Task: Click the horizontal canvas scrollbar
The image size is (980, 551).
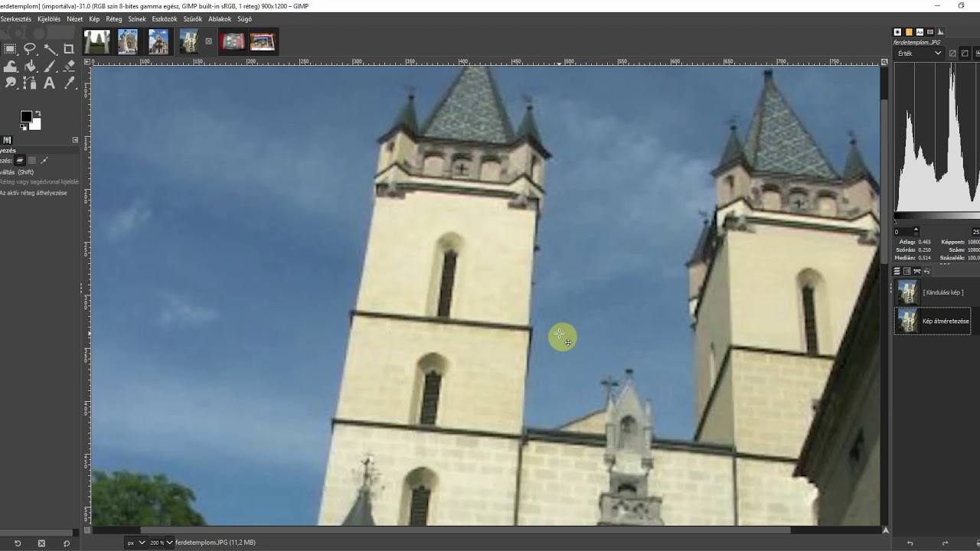Action: tap(465, 530)
